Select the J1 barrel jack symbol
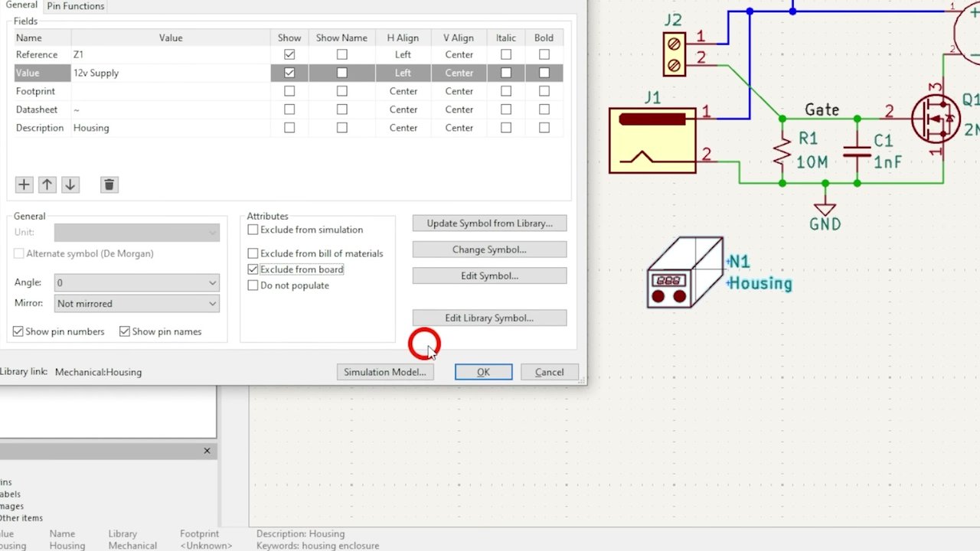This screenshot has height=551, width=980. coord(652,140)
